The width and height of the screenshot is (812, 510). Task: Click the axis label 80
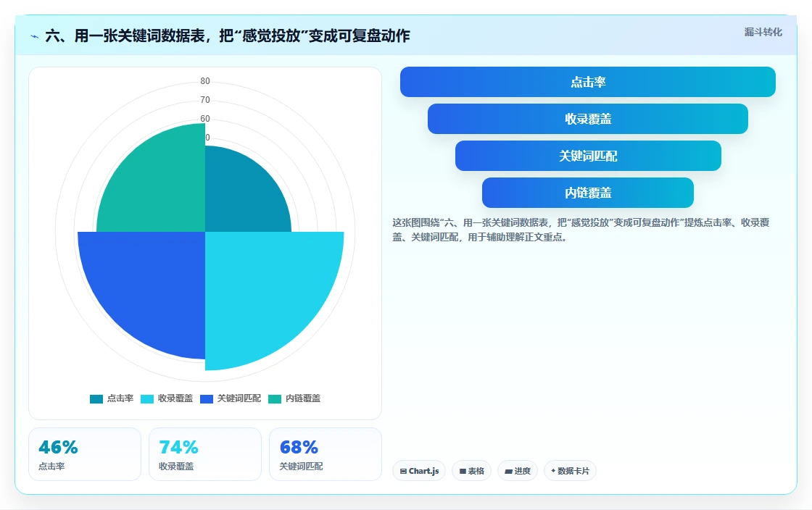pos(205,81)
